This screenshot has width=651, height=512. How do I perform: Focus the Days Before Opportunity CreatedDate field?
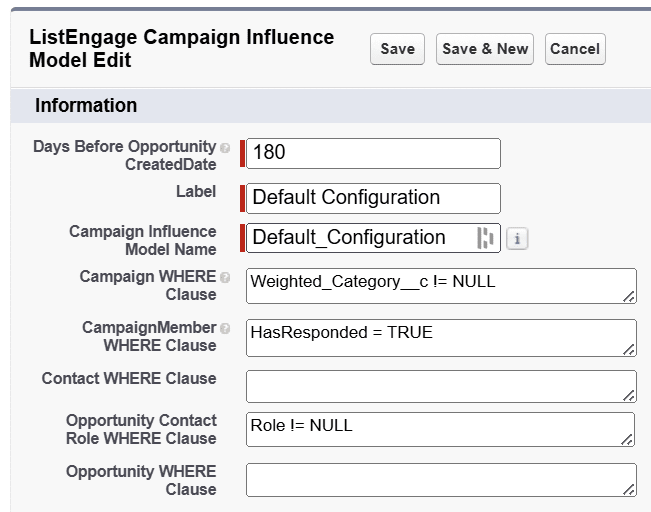point(373,154)
